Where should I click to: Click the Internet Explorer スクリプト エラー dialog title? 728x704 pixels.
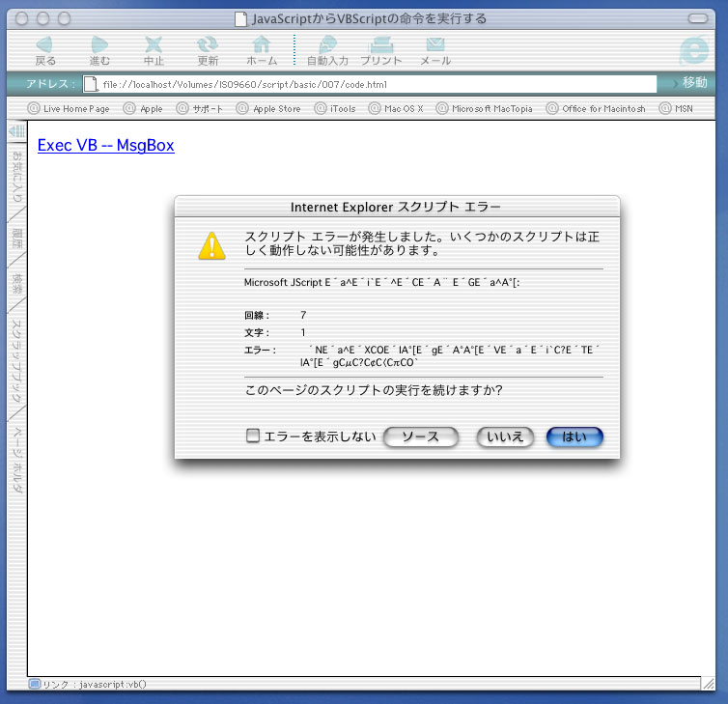[396, 207]
